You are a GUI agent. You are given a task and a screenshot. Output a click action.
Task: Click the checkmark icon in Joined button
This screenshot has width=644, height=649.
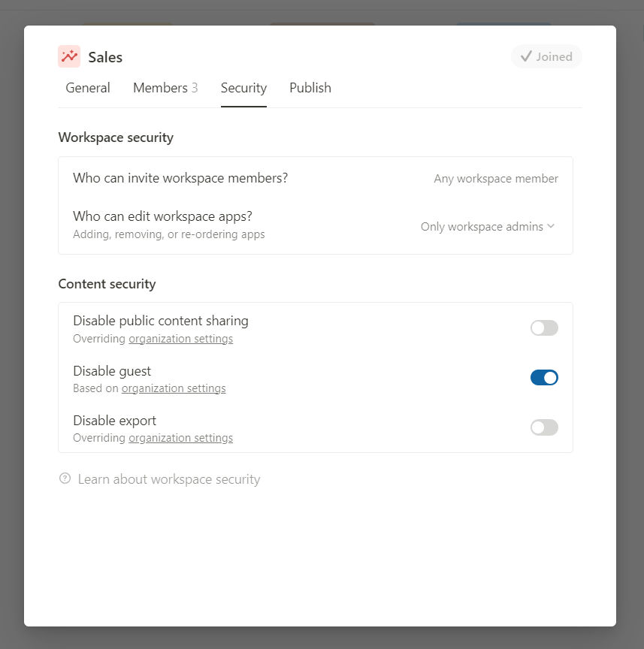(x=526, y=56)
